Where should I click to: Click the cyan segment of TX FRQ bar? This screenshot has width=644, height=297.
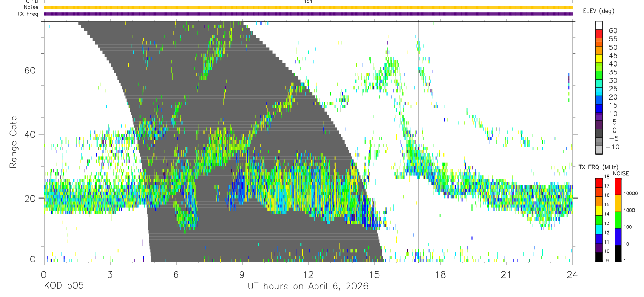[598, 229]
